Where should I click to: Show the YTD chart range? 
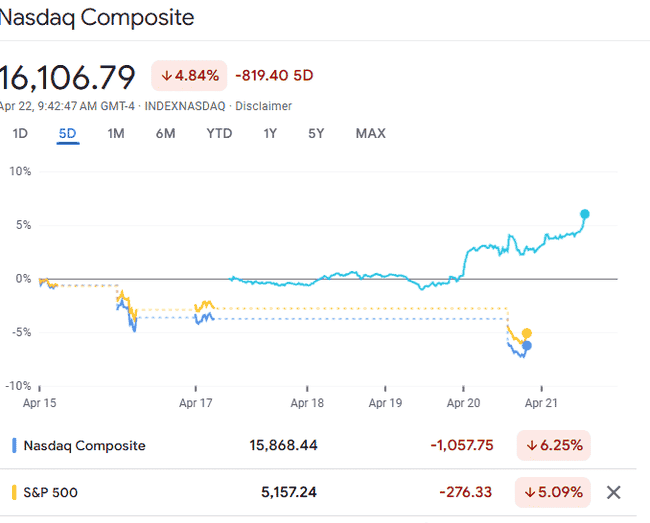click(219, 134)
